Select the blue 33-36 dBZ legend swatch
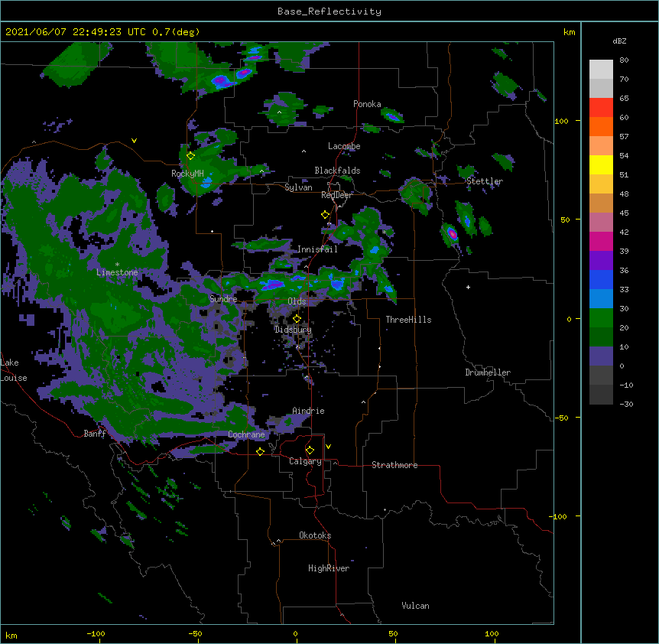Screen dimensions: 659x644 [601, 279]
